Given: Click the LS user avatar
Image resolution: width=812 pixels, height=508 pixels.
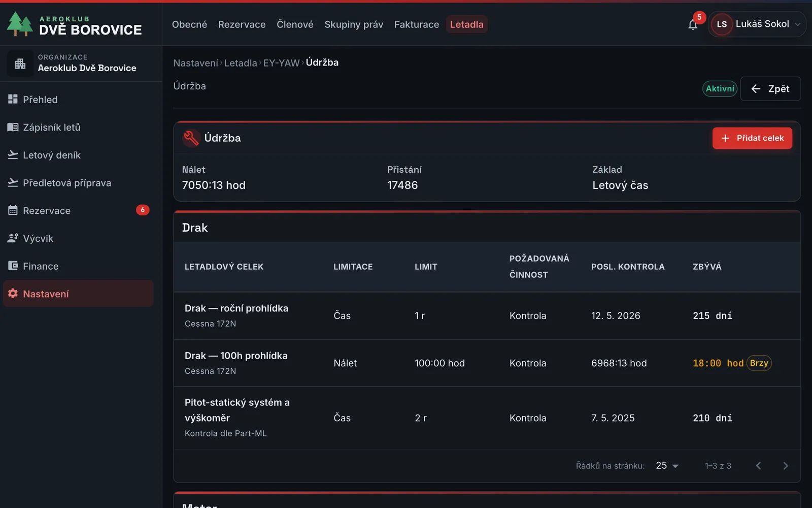Looking at the screenshot, I should pos(722,24).
